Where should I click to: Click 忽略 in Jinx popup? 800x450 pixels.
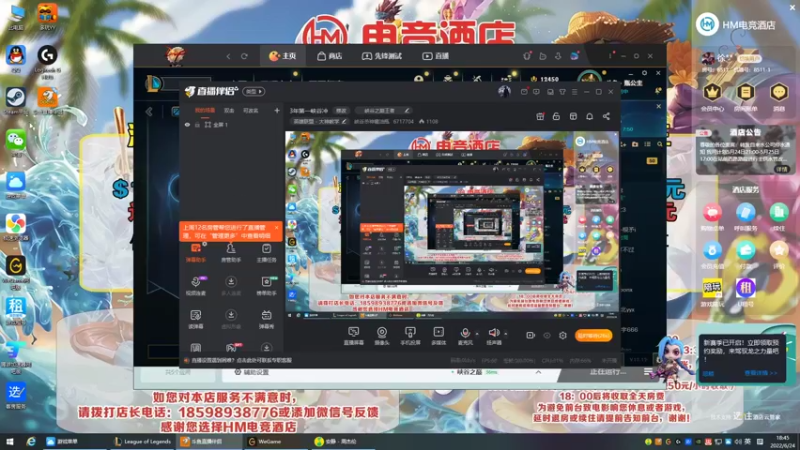[708, 373]
